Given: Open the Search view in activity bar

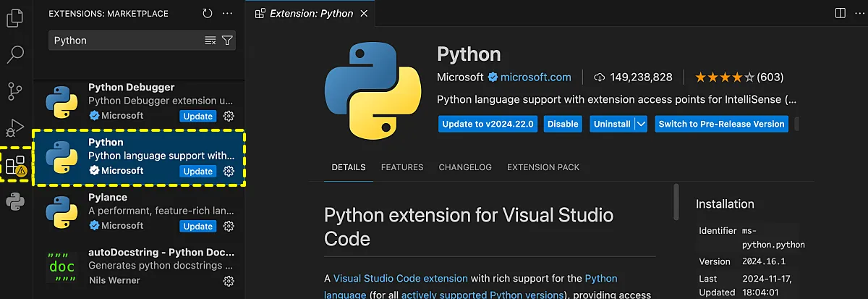Looking at the screenshot, I should pyautogui.click(x=14, y=54).
